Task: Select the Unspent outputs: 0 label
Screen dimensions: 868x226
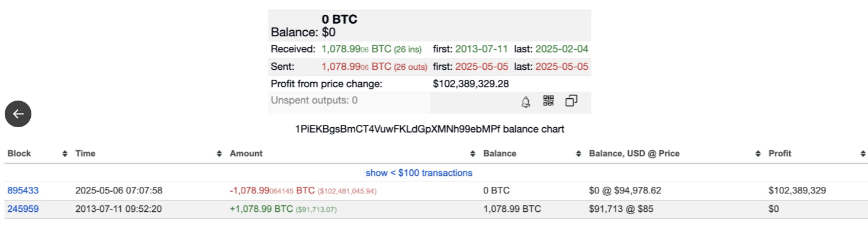Action: click(x=314, y=101)
